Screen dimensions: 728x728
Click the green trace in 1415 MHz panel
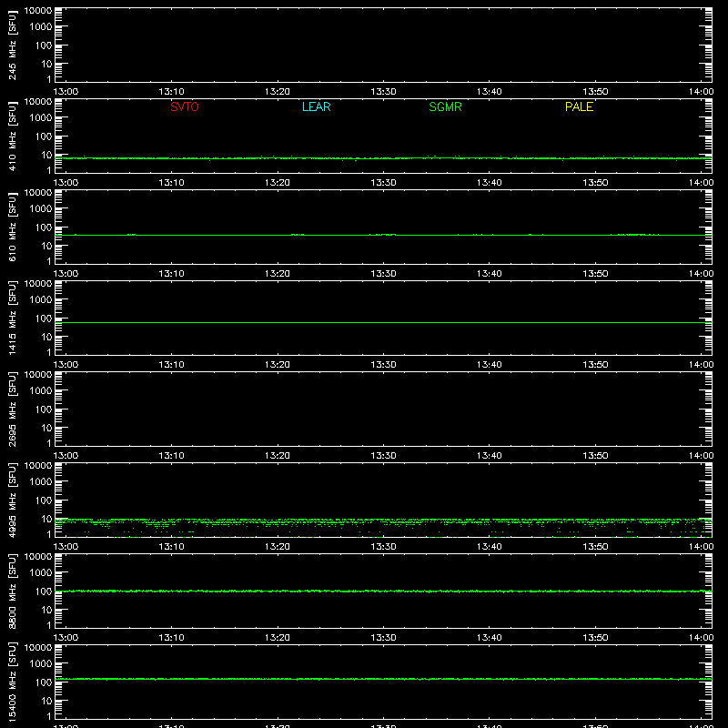click(x=383, y=322)
